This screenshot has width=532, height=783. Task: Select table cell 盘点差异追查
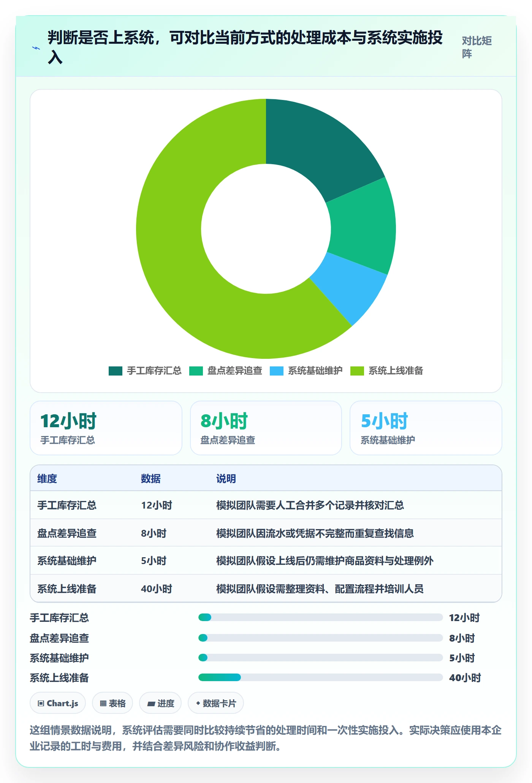[x=67, y=533]
